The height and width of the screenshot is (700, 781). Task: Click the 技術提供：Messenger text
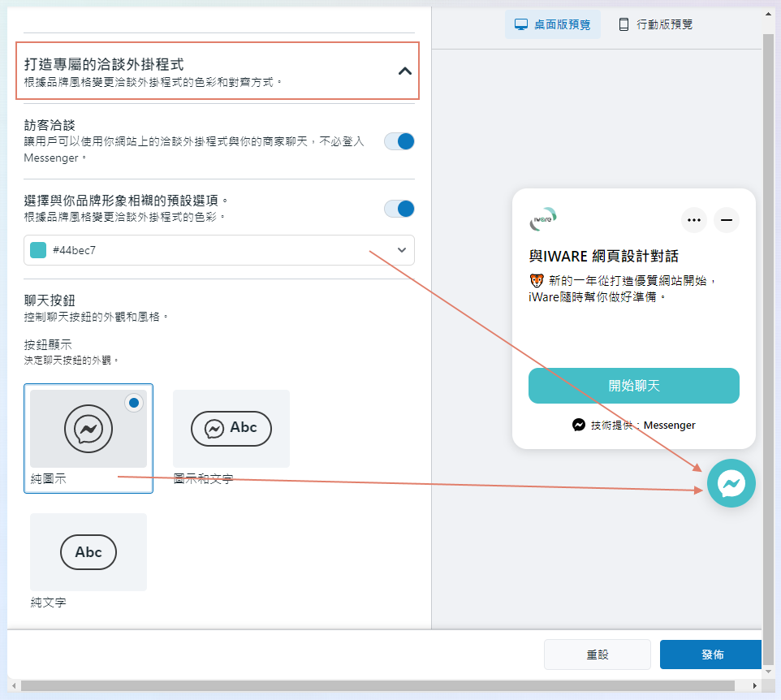coord(643,425)
